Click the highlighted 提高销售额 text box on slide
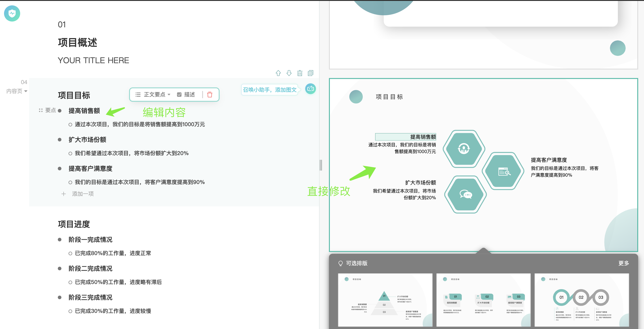This screenshot has width=644, height=329. pos(406,137)
